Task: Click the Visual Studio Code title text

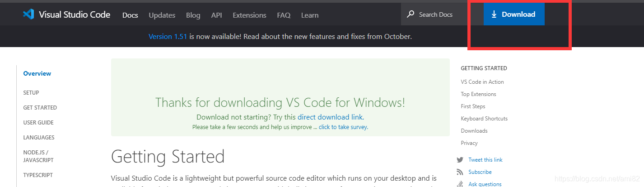Action: click(75, 14)
